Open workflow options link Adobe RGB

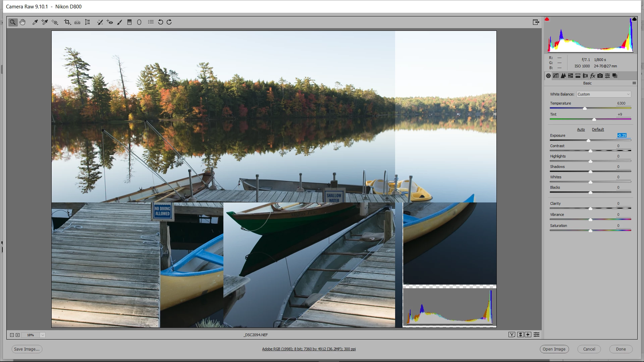pyautogui.click(x=309, y=349)
